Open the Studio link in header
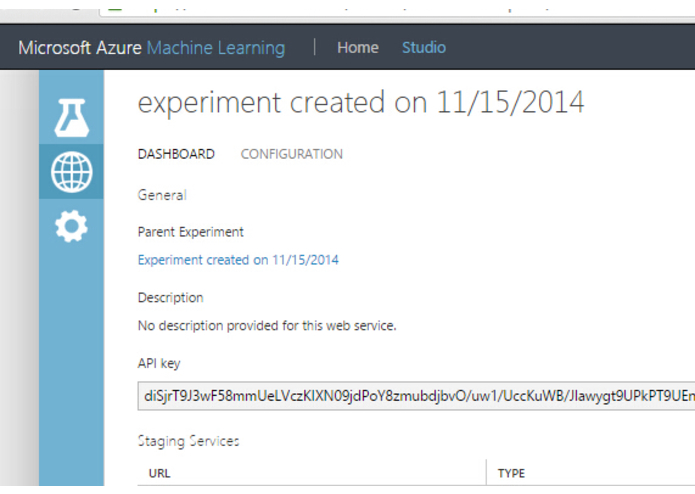 [x=424, y=47]
